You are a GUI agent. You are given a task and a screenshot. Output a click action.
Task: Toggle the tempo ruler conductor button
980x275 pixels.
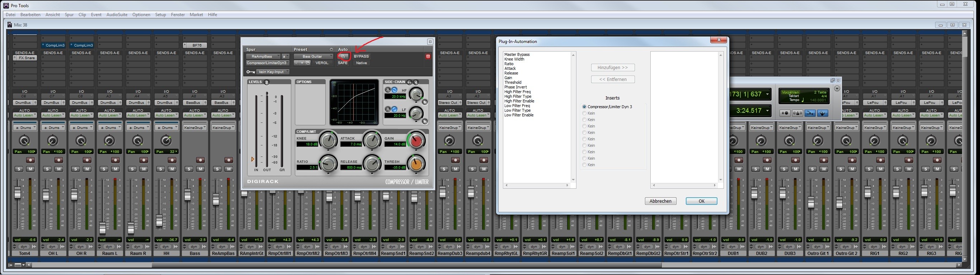coord(823,113)
